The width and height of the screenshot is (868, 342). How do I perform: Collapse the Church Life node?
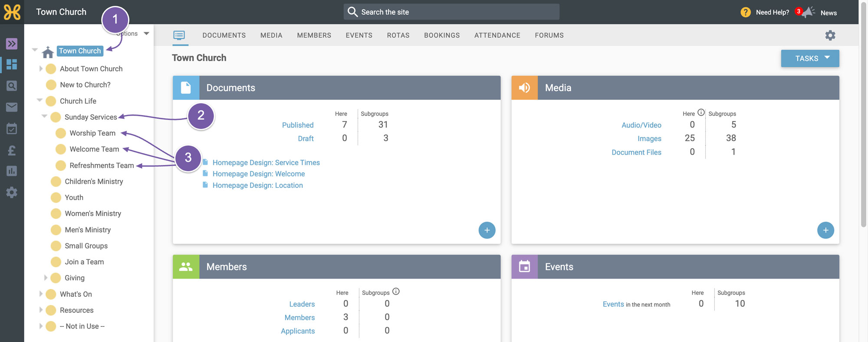pos(39,100)
